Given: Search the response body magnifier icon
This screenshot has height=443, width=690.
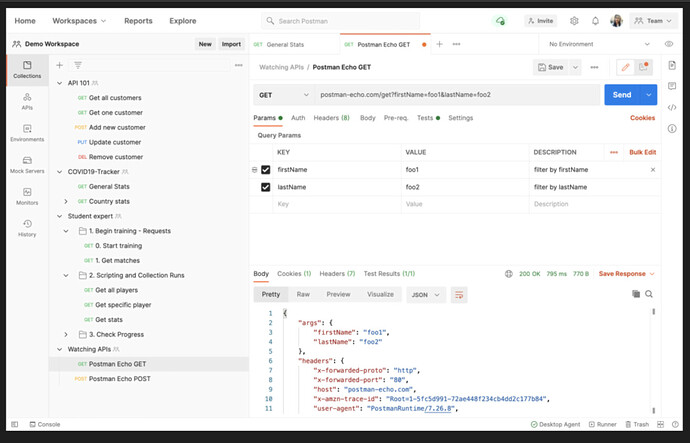Looking at the screenshot, I should click(649, 294).
